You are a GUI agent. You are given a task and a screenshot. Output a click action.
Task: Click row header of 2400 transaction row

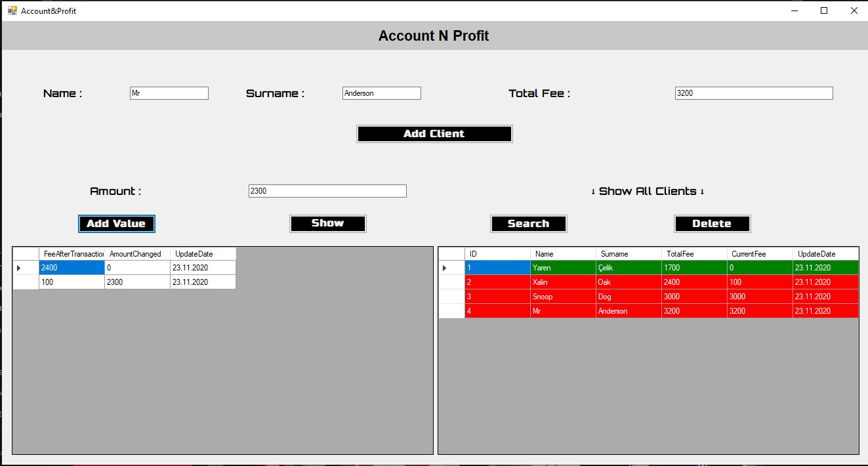coord(26,268)
